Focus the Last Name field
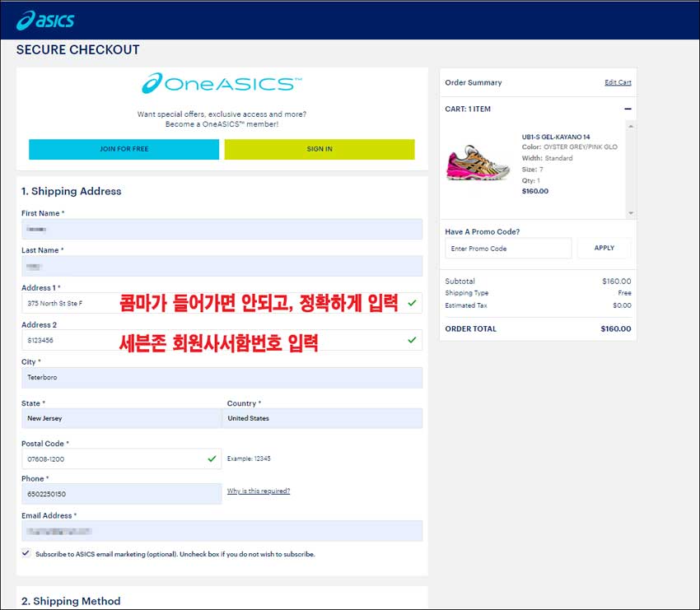 pyautogui.click(x=222, y=267)
